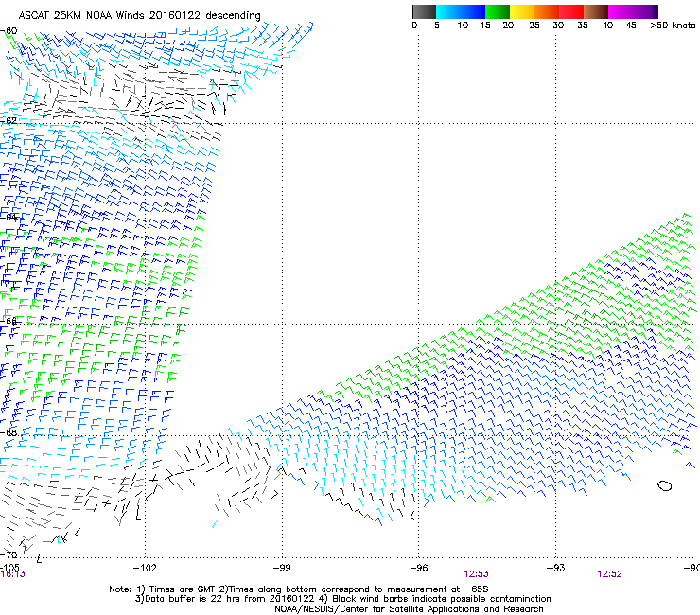Click the ASCAT 25KM NOAA Winds title

coord(140,15)
